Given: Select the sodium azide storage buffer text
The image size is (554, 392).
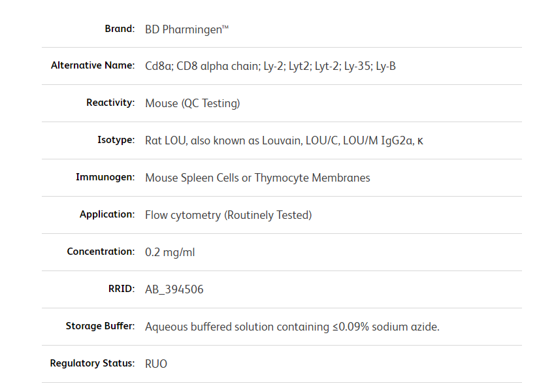Looking at the screenshot, I should (x=292, y=327).
